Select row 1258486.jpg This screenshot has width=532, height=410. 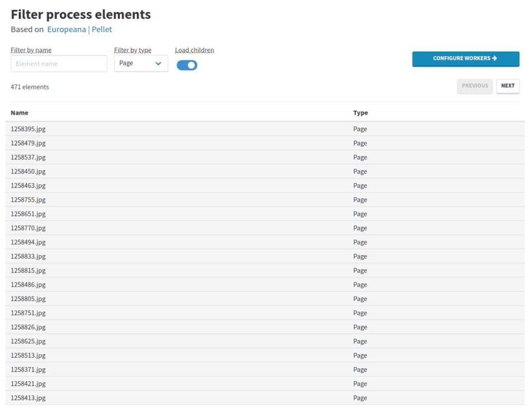265,285
